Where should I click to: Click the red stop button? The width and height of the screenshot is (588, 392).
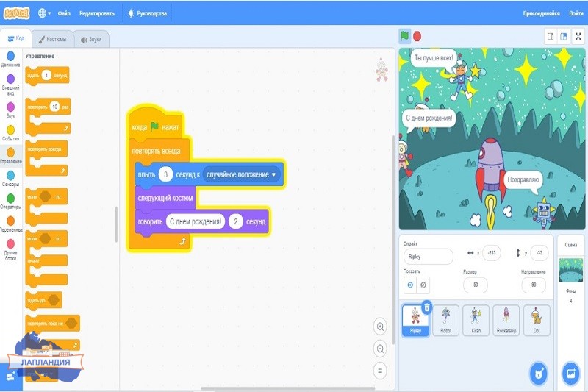click(x=417, y=36)
